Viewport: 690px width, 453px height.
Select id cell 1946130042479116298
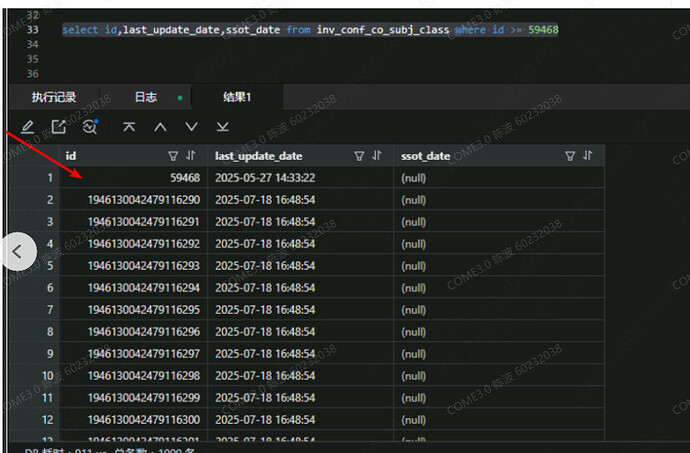(133, 376)
